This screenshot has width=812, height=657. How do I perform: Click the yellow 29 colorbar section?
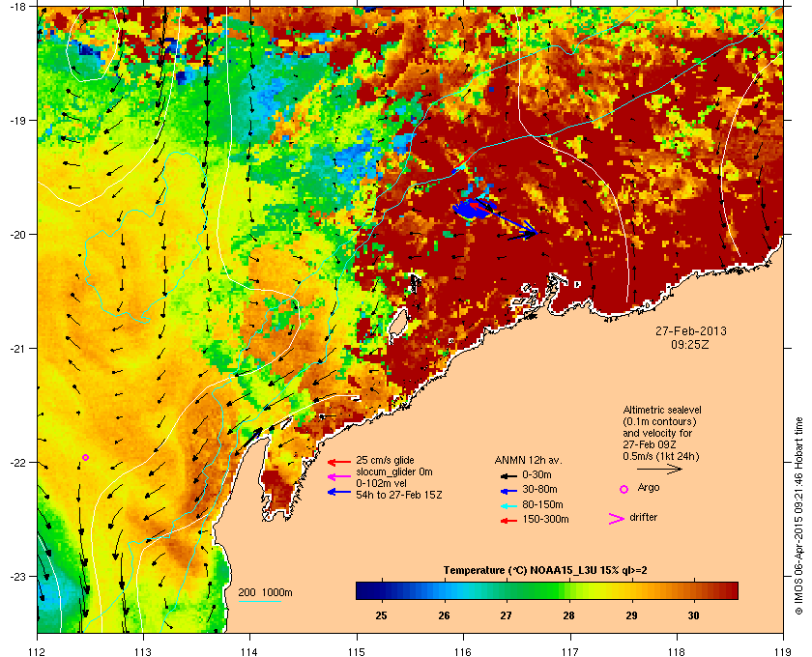631,590
